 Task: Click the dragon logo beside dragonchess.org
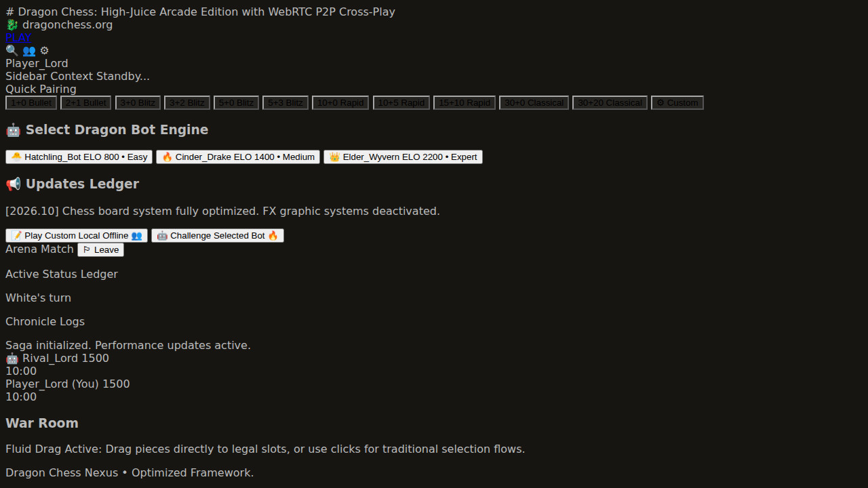pos(12,25)
